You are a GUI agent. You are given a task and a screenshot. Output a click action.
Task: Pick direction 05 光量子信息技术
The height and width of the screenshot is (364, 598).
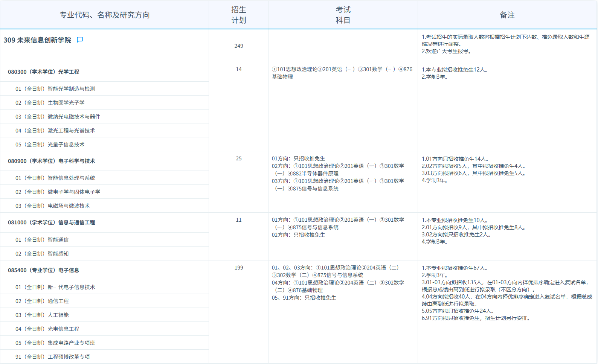[50, 145]
